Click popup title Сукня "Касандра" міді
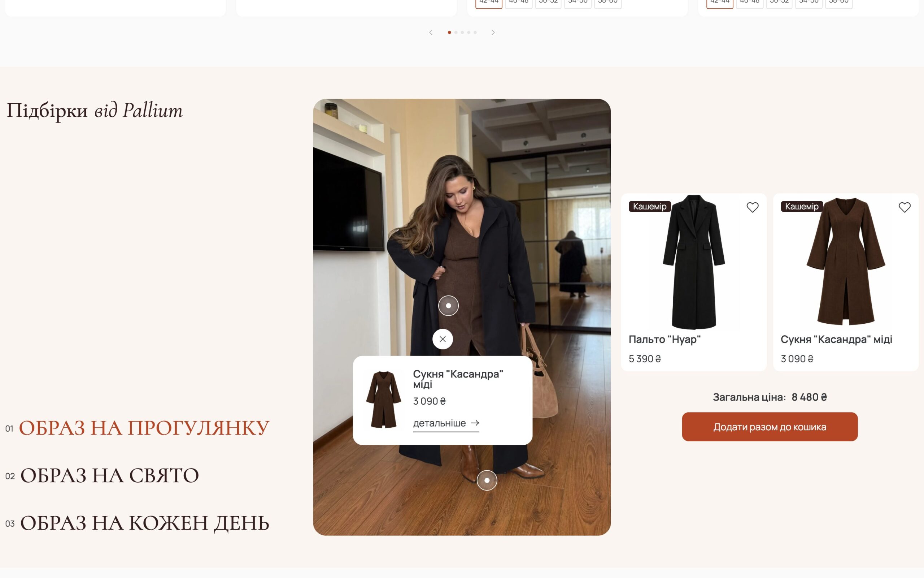This screenshot has height=578, width=924. (x=458, y=379)
